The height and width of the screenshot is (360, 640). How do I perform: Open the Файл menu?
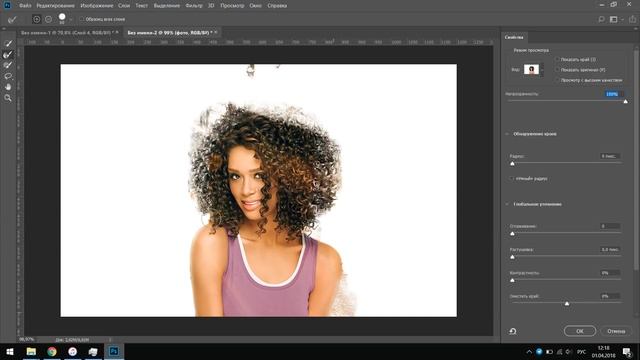point(25,6)
